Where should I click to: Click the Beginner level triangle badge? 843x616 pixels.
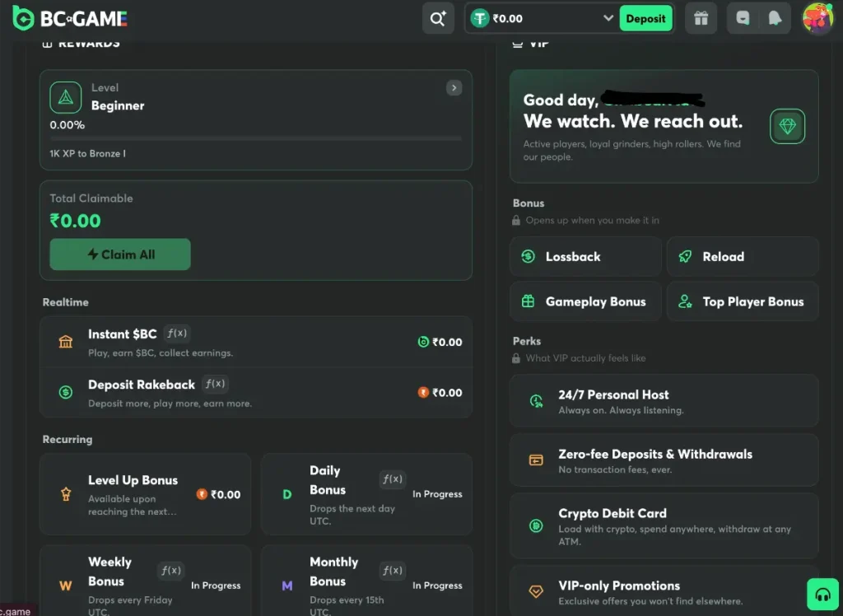click(x=66, y=97)
